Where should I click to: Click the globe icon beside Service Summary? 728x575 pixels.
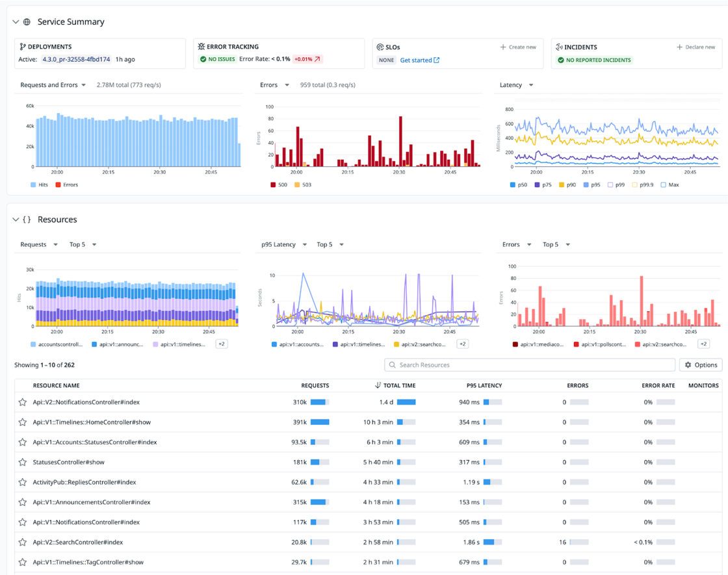coord(26,21)
